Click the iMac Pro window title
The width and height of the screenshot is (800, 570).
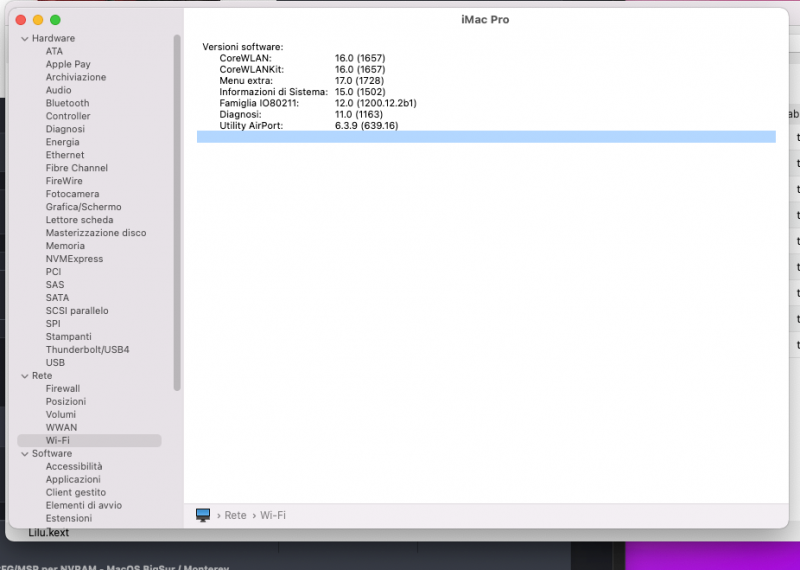485,19
